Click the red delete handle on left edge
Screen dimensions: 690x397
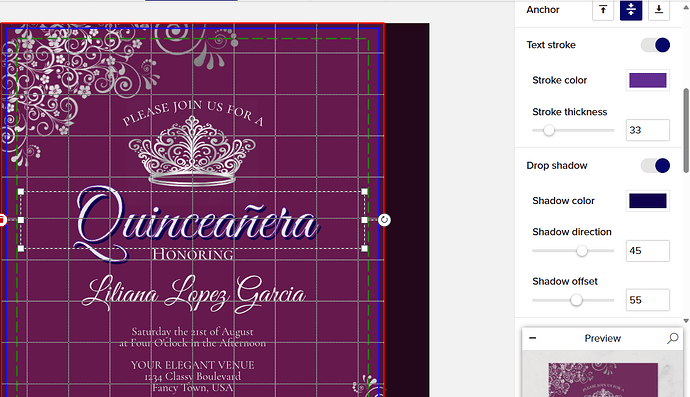(2, 220)
